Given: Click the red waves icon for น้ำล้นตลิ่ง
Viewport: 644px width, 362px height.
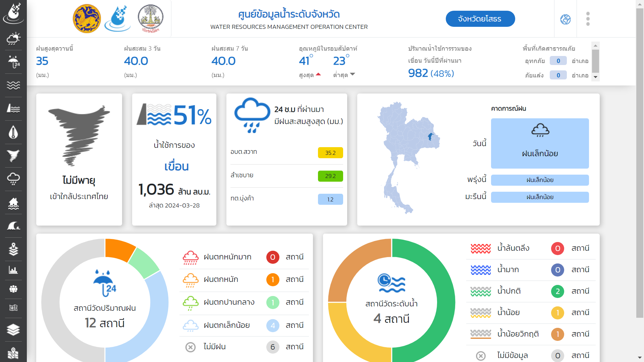Looking at the screenshot, I should tap(481, 248).
